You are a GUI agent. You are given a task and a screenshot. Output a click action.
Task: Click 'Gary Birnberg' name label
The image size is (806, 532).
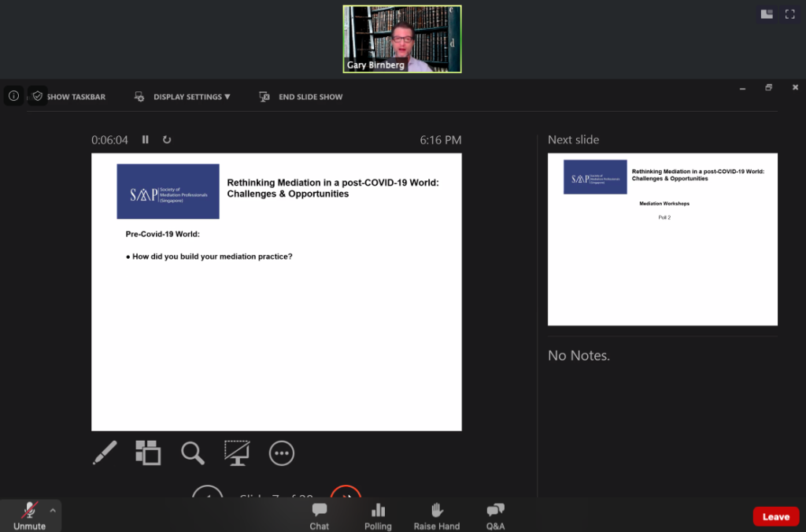click(375, 65)
